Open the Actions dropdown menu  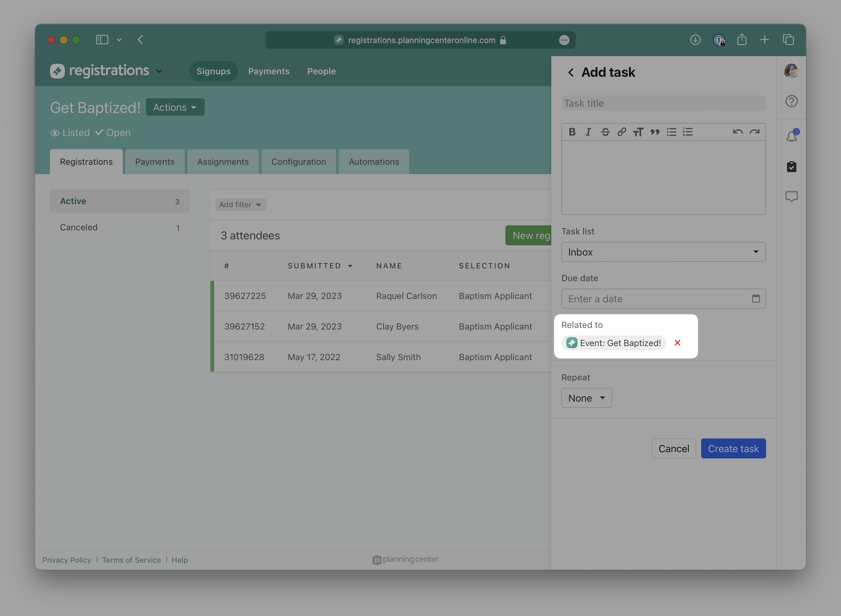point(175,107)
